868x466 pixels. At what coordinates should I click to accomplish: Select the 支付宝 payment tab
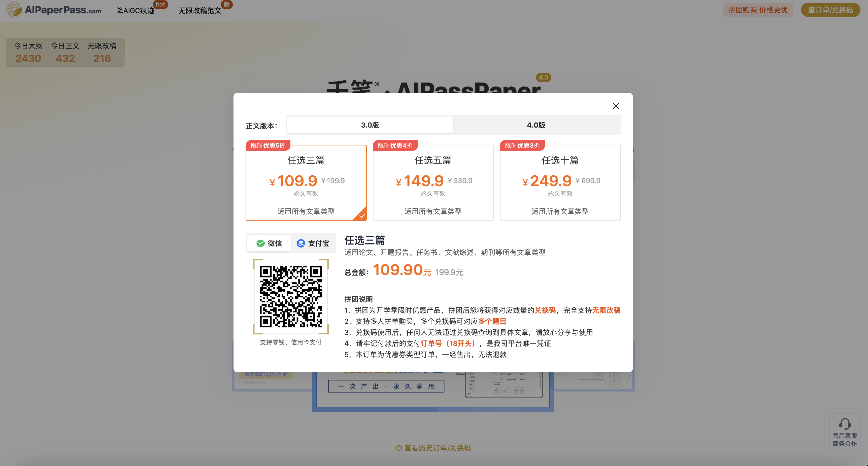click(x=313, y=243)
